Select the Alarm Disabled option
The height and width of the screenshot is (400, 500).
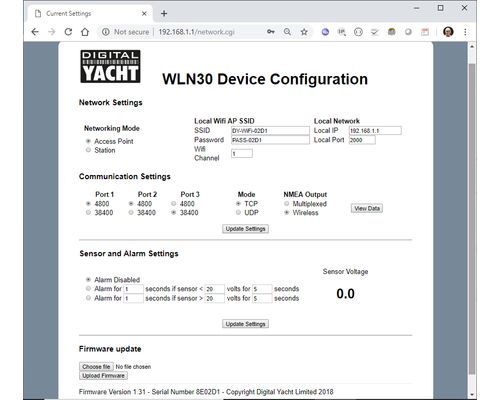(x=88, y=279)
